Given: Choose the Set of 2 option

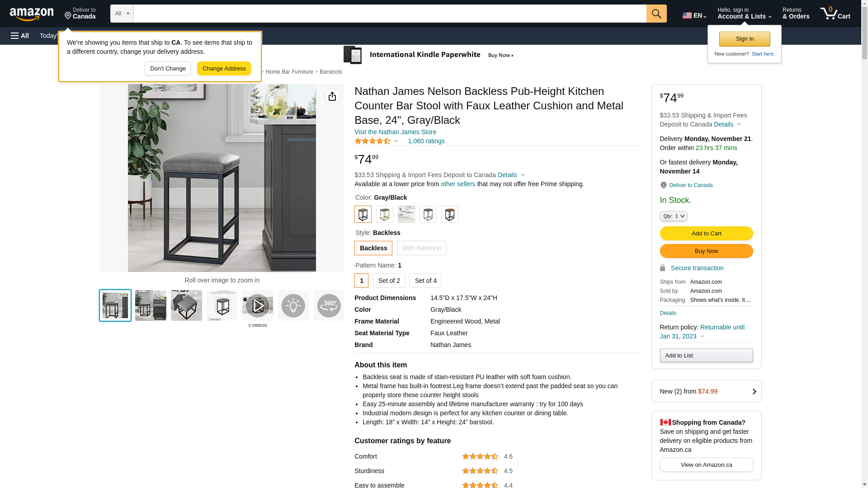Looking at the screenshot, I should point(389,281).
